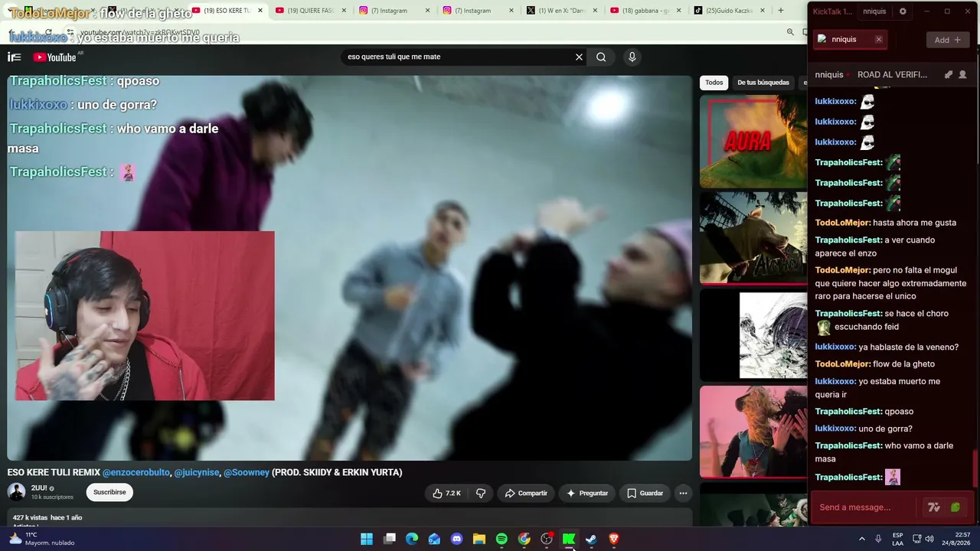Open the weather widget on the taskbar
980x551 pixels.
[x=42, y=539]
